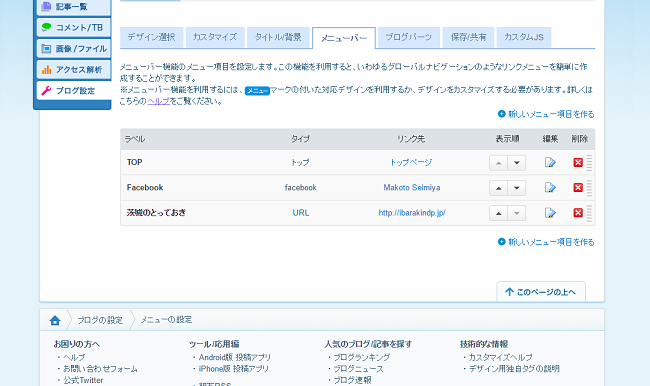Switch to the デザイン選択 tab
650x386 pixels.
point(151,37)
